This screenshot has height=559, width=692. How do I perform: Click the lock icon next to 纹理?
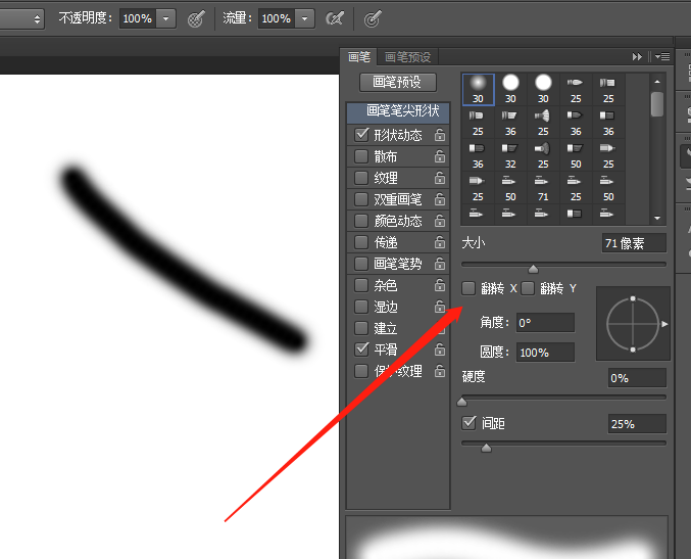tap(439, 178)
